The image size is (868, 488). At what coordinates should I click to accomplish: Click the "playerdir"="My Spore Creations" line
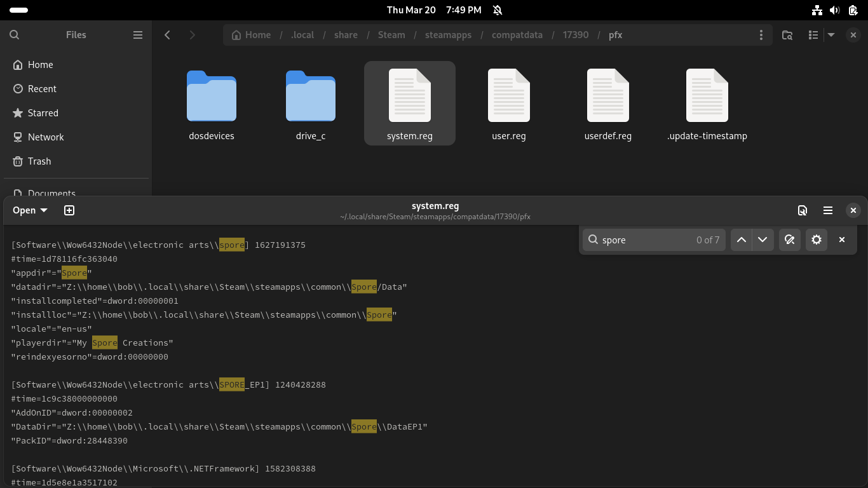click(92, 342)
